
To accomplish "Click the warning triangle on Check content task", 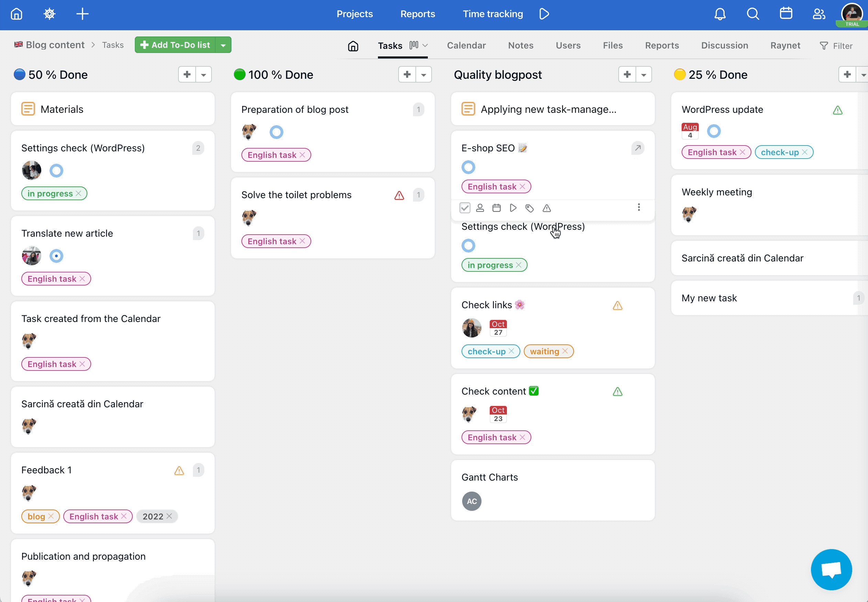I will click(x=617, y=391).
